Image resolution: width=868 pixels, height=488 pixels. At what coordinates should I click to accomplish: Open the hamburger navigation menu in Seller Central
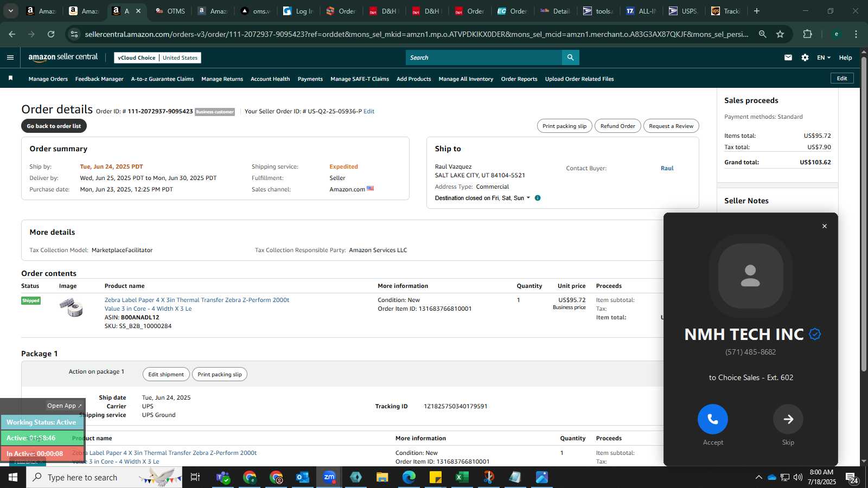pyautogui.click(x=10, y=57)
